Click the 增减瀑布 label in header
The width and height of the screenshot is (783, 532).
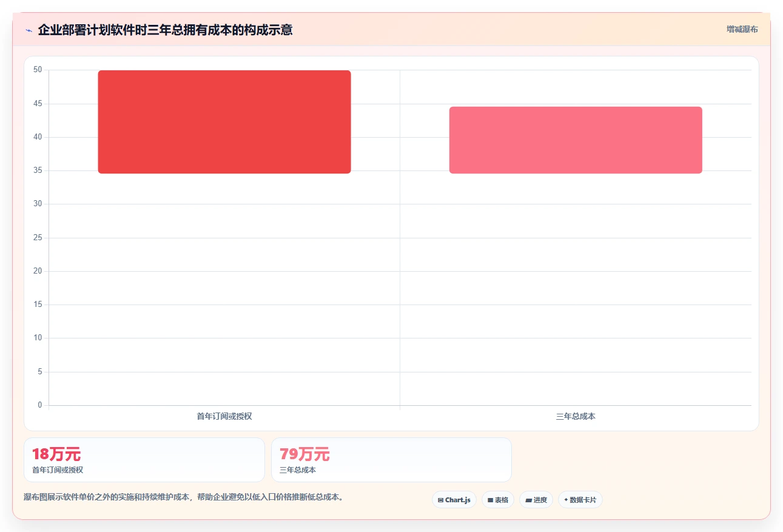(742, 29)
